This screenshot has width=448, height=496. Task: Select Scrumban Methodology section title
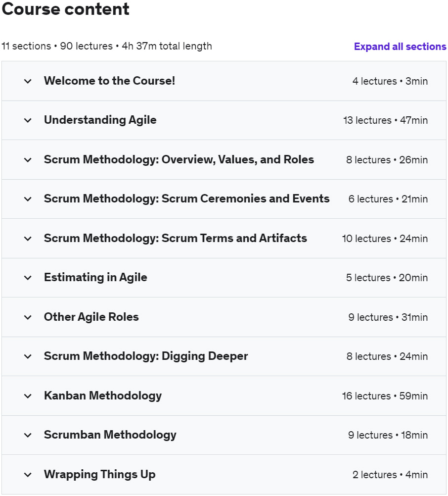(110, 435)
